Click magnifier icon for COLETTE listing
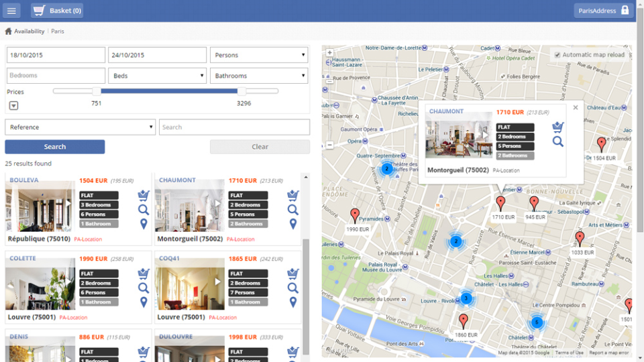Screen dimensions: 644x362 pyautogui.click(x=144, y=288)
